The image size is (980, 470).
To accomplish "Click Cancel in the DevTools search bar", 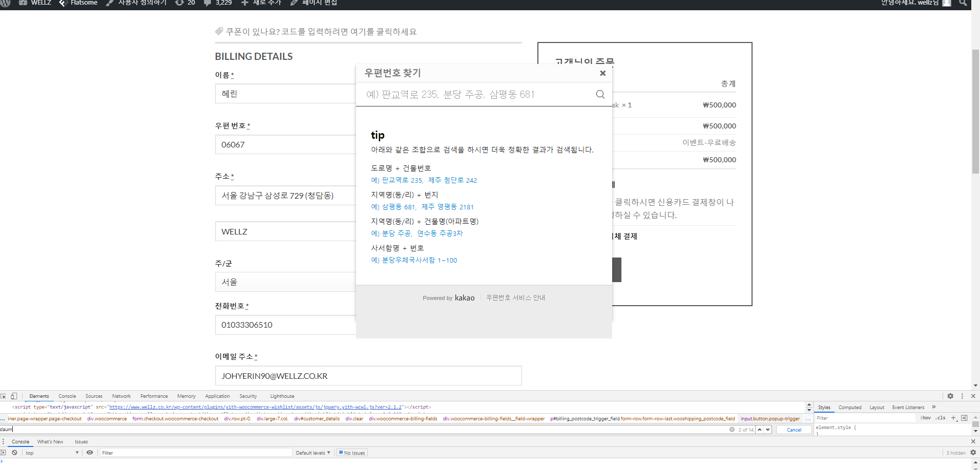I will coord(794,430).
